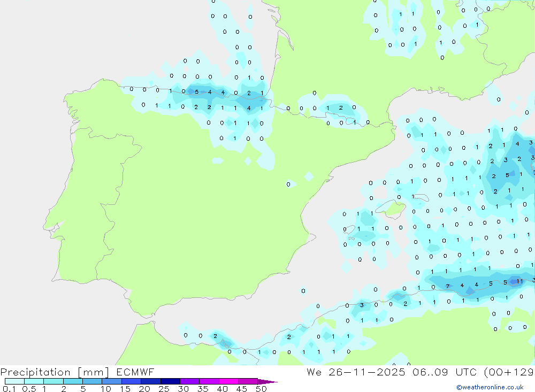Select the 5–10 mm legend color box
Screen dimensions: 535x392
coord(93,381)
